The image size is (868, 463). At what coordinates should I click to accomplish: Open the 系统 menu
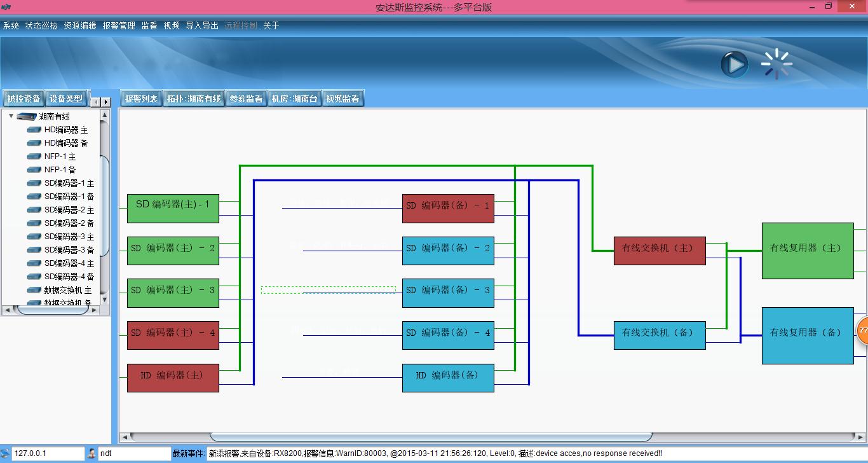click(x=11, y=25)
